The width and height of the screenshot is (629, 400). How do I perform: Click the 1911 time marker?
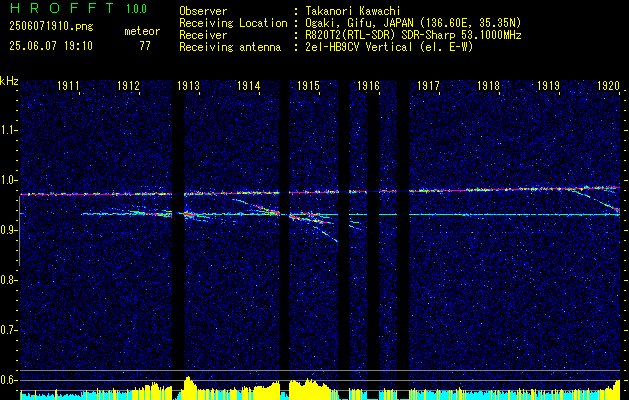click(x=68, y=86)
